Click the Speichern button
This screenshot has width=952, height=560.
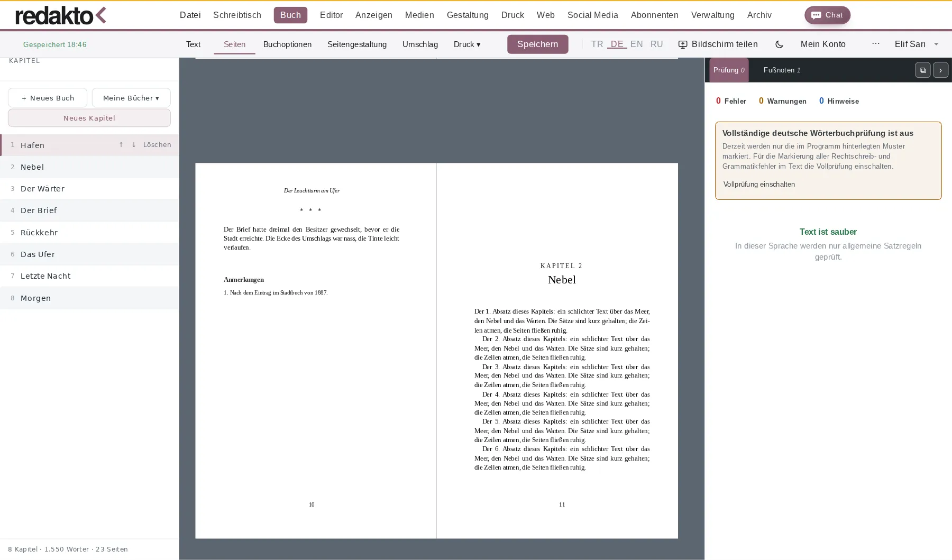[x=537, y=44]
